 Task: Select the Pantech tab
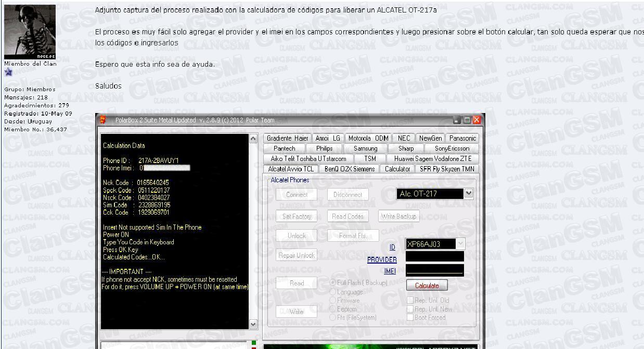point(284,148)
